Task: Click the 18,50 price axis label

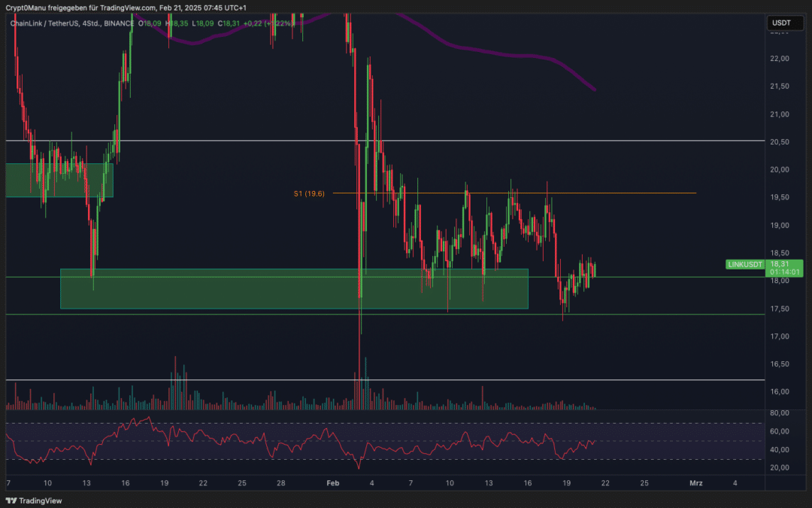Action: (x=780, y=253)
